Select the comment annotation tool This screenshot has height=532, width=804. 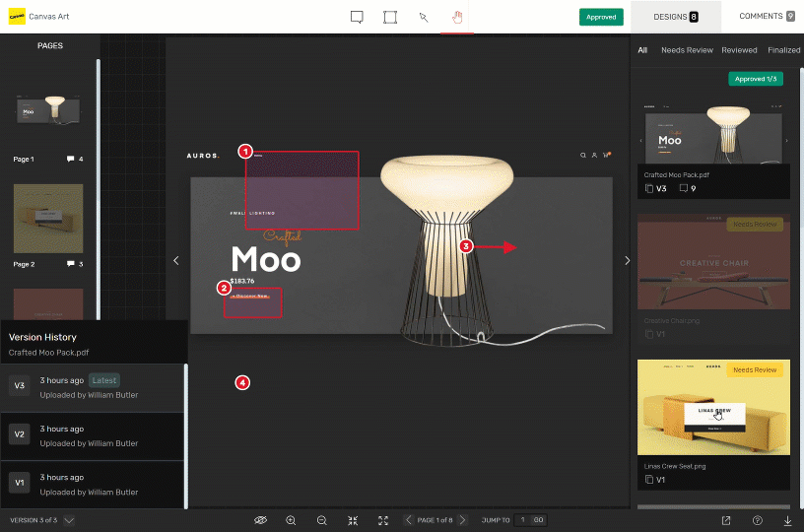tap(357, 17)
